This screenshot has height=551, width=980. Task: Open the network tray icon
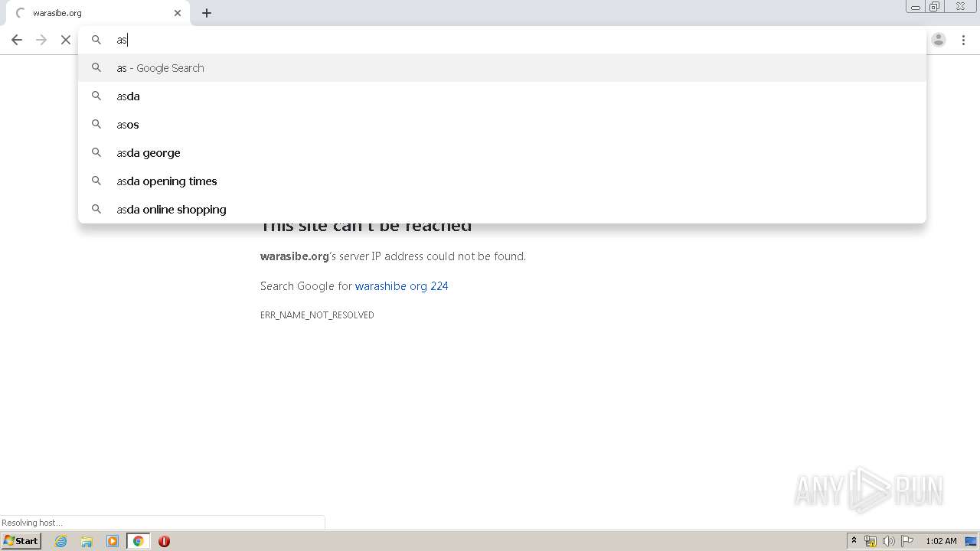coord(871,541)
